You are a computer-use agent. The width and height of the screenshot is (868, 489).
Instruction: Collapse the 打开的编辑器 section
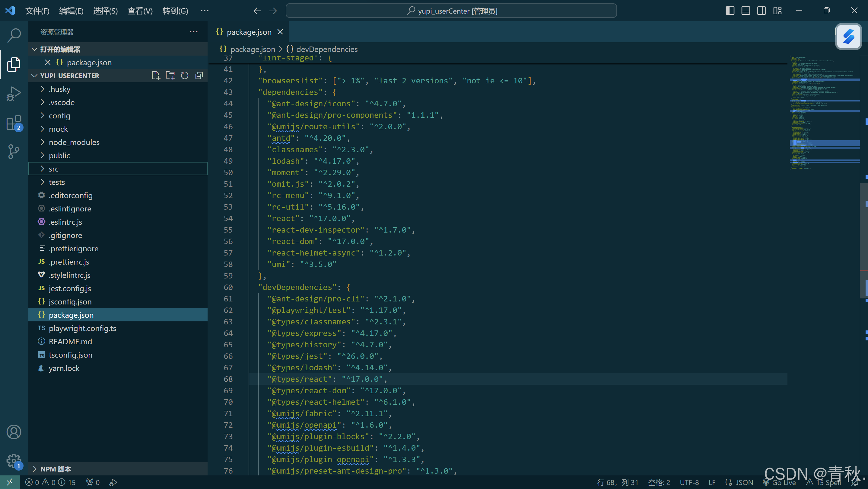[x=60, y=49]
